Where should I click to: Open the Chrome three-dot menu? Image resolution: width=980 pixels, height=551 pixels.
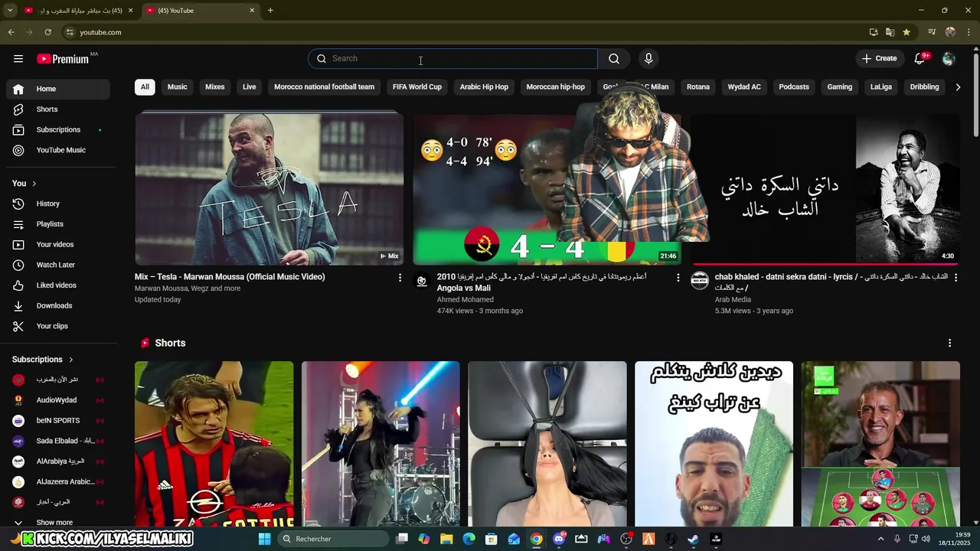coord(968,32)
